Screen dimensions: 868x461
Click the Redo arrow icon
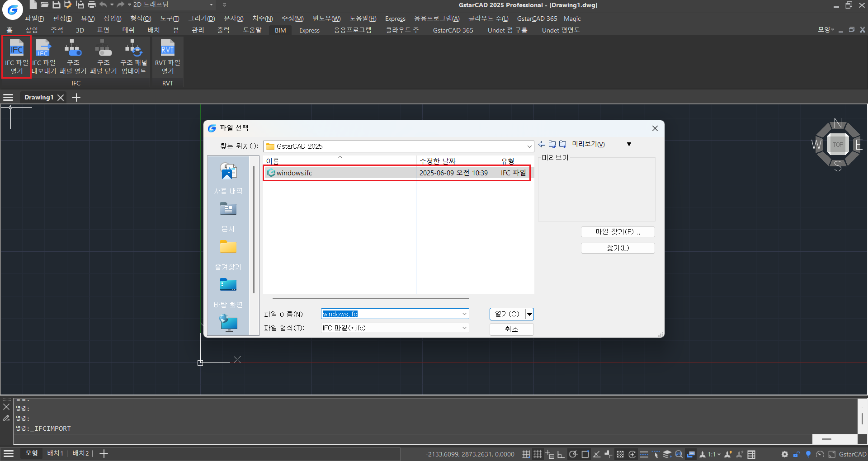click(x=121, y=5)
